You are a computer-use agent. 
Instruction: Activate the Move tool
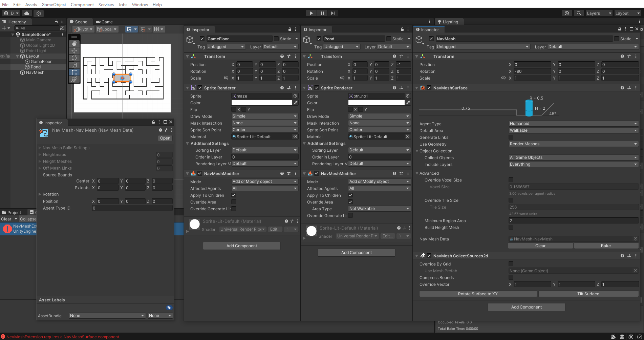74,51
